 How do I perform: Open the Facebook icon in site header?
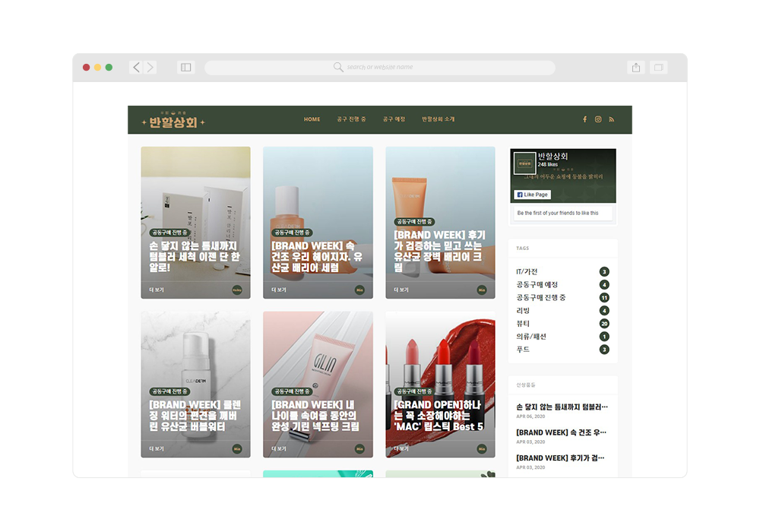pyautogui.click(x=584, y=119)
